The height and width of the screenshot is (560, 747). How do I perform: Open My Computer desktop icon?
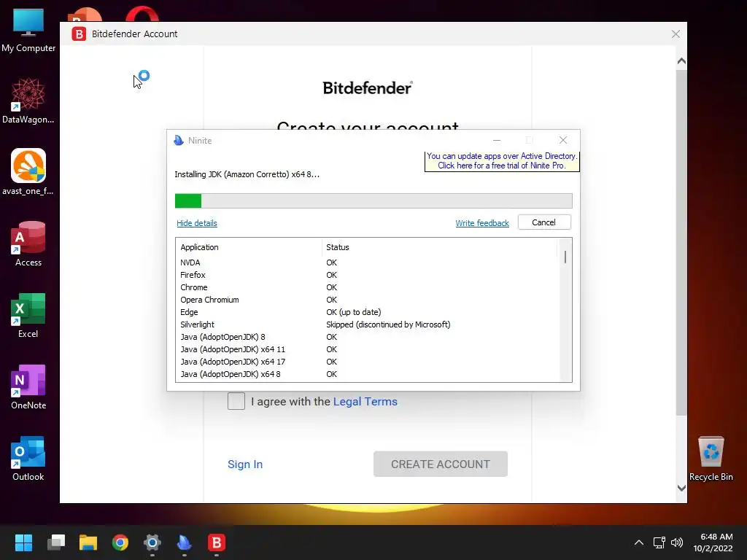[x=28, y=29]
